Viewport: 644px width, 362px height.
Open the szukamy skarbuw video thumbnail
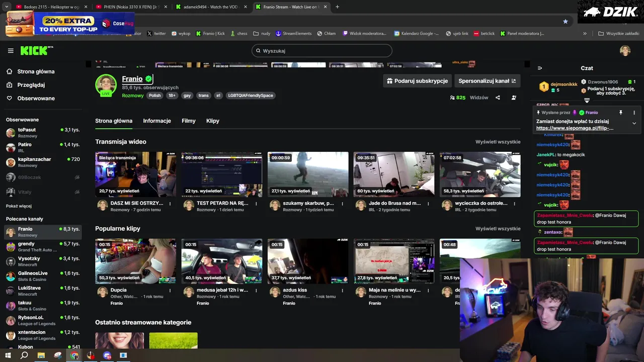[x=308, y=174]
